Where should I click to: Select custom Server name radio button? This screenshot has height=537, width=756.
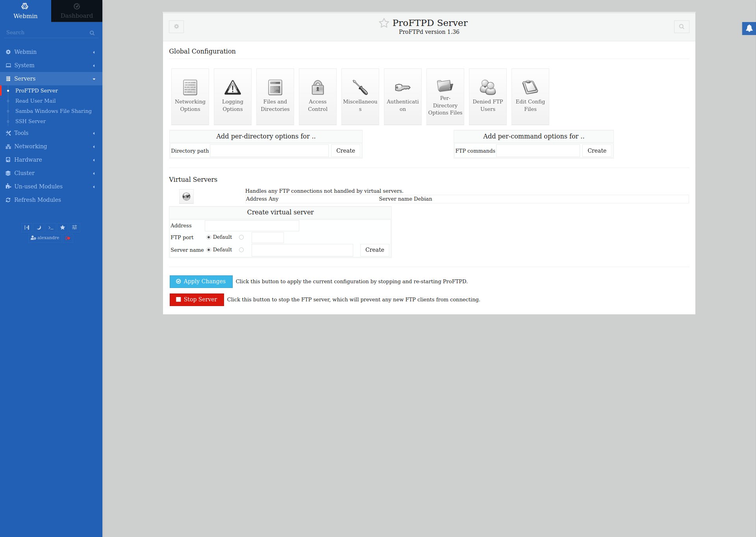click(x=241, y=250)
